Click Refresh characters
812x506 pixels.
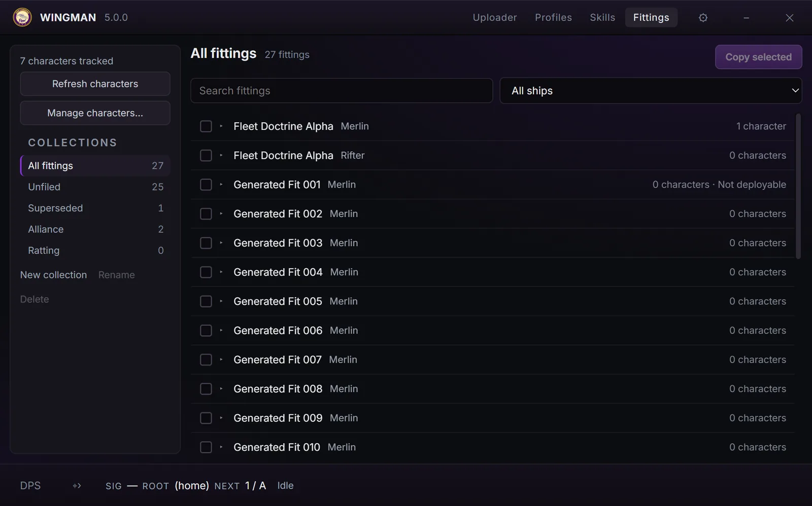pyautogui.click(x=95, y=84)
